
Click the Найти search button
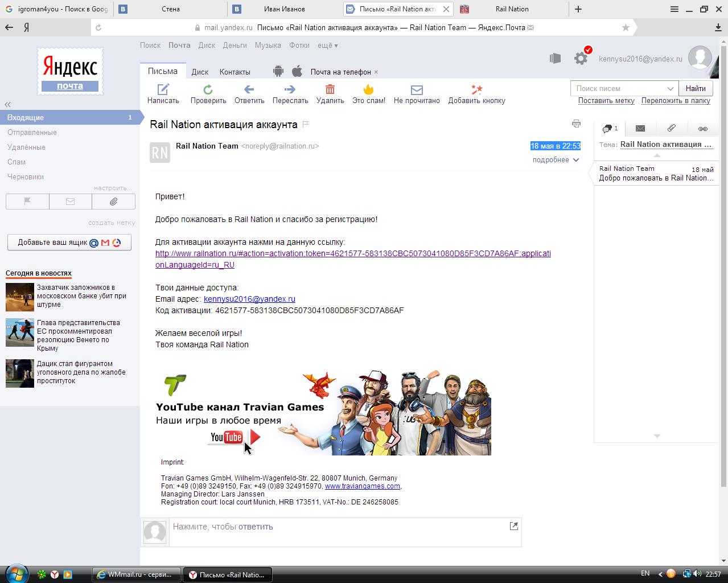(696, 88)
